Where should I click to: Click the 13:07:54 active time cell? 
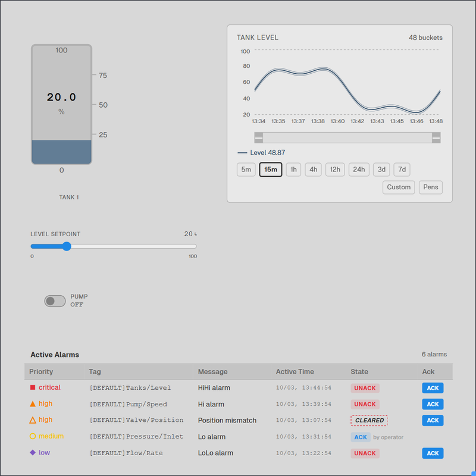(x=303, y=420)
